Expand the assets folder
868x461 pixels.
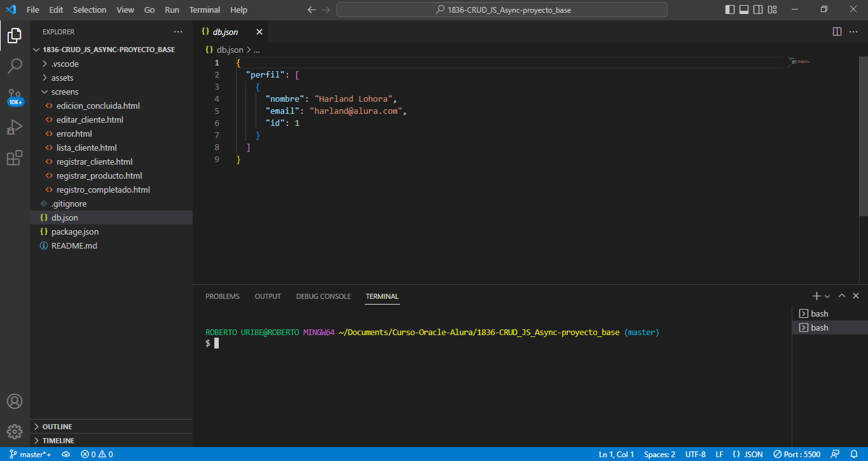click(111, 78)
